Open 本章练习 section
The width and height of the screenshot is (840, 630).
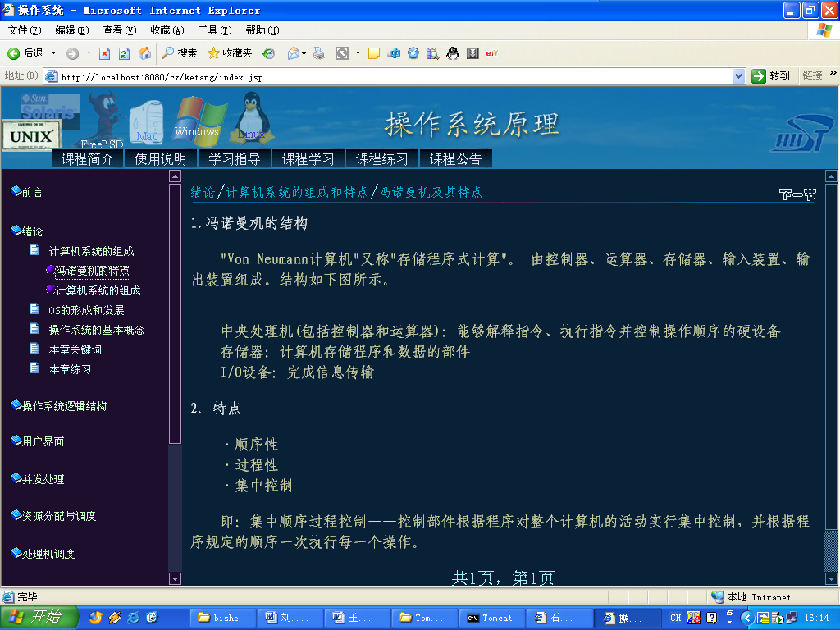pos(61,369)
